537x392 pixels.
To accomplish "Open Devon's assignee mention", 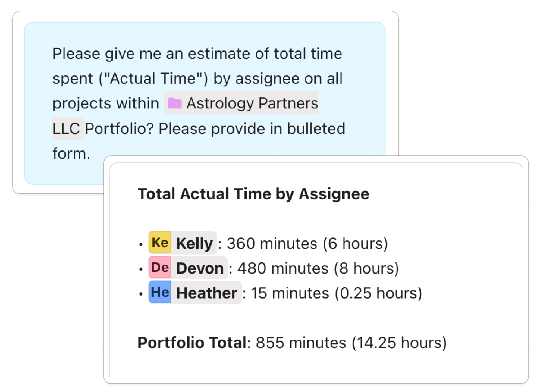I will tap(188, 268).
